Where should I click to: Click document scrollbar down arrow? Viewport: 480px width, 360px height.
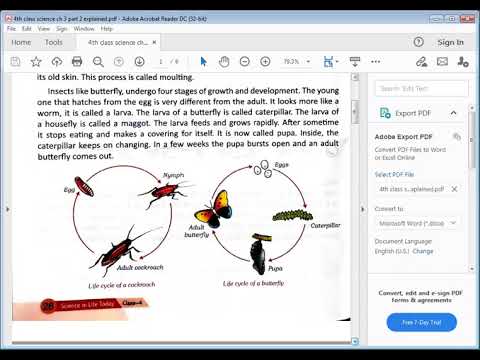pyautogui.click(x=355, y=341)
